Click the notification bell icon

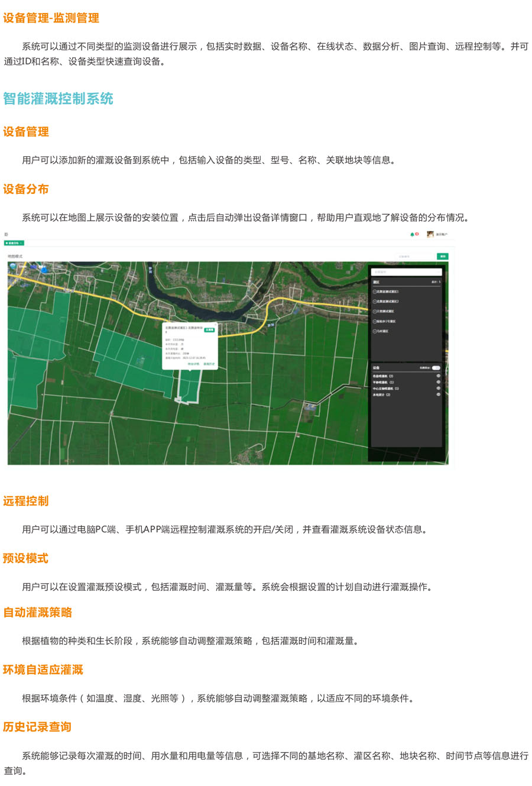coord(412,234)
